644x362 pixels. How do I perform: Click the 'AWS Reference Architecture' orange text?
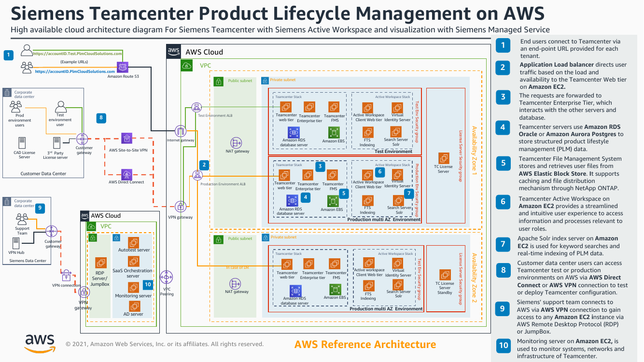pyautogui.click(x=365, y=345)
